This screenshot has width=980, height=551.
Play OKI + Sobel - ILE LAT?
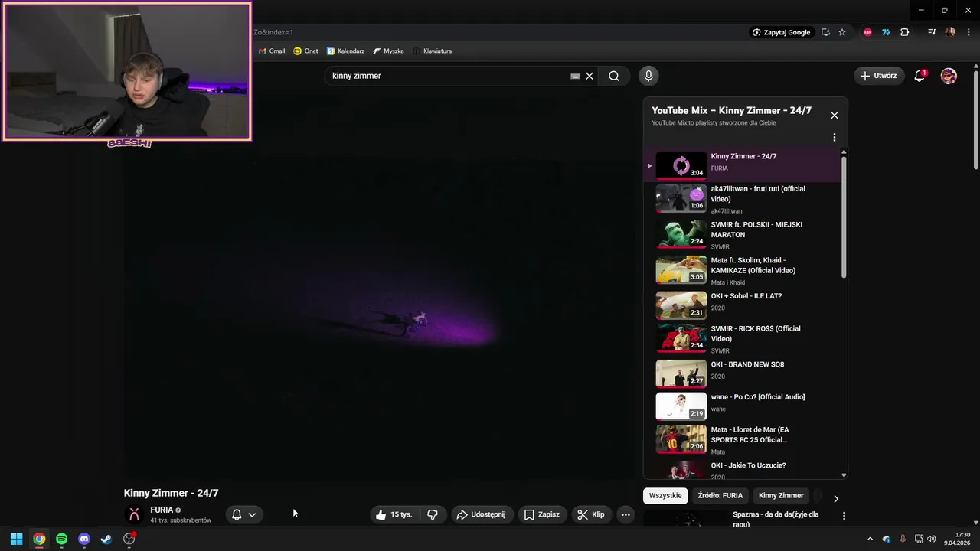(743, 304)
